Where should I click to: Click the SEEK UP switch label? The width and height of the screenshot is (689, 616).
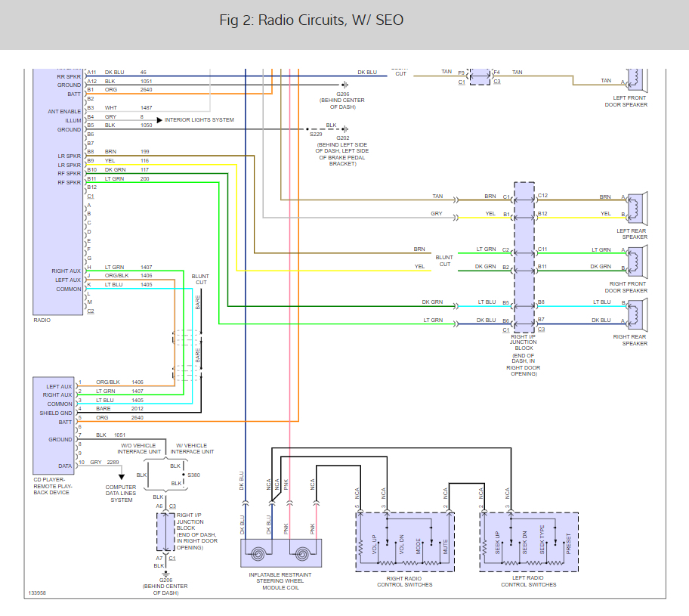[x=496, y=542]
